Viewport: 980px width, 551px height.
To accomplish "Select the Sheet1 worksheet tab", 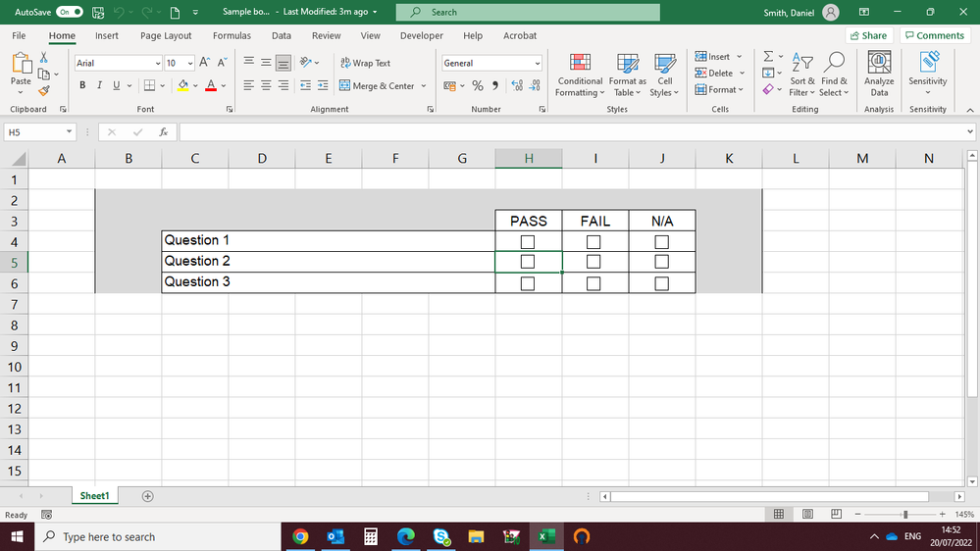I will tap(94, 496).
